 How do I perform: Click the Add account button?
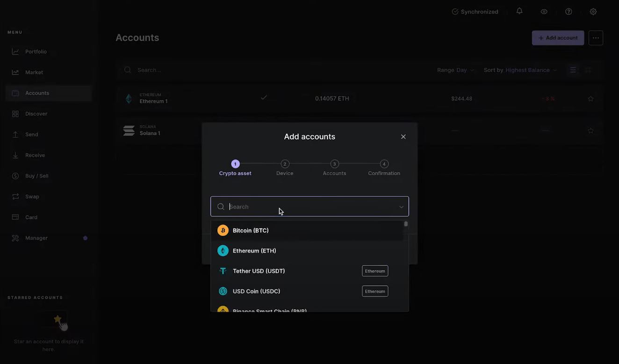point(558,38)
